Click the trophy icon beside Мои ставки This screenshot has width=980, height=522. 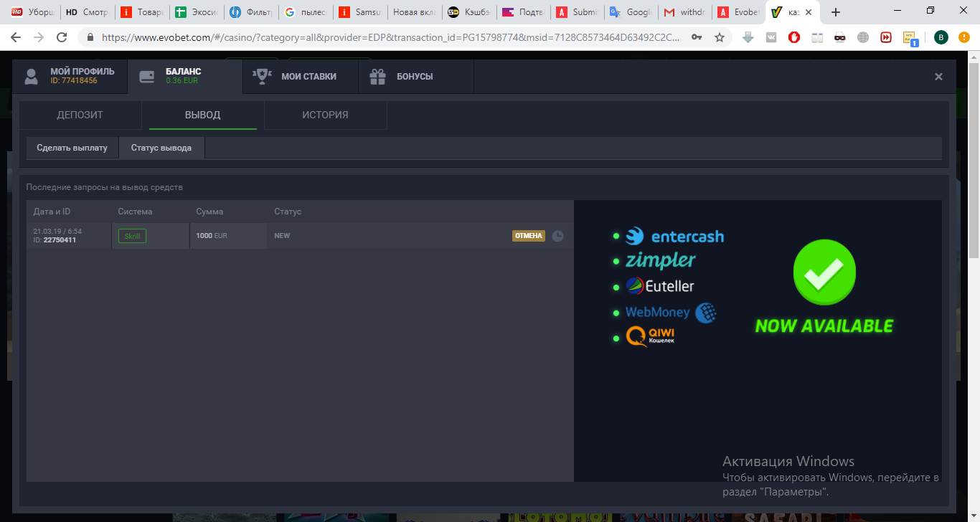coord(261,76)
